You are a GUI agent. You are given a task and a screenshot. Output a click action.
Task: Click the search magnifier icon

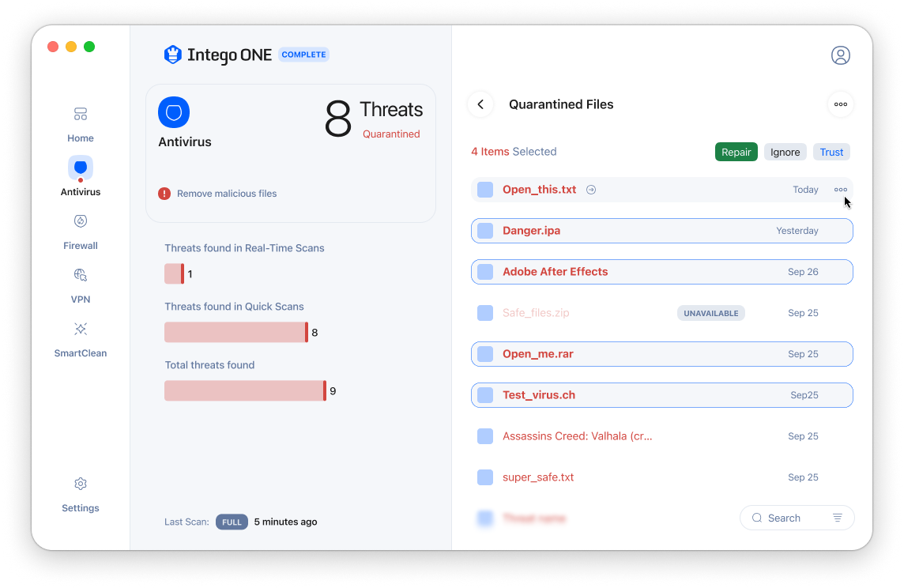(x=757, y=518)
